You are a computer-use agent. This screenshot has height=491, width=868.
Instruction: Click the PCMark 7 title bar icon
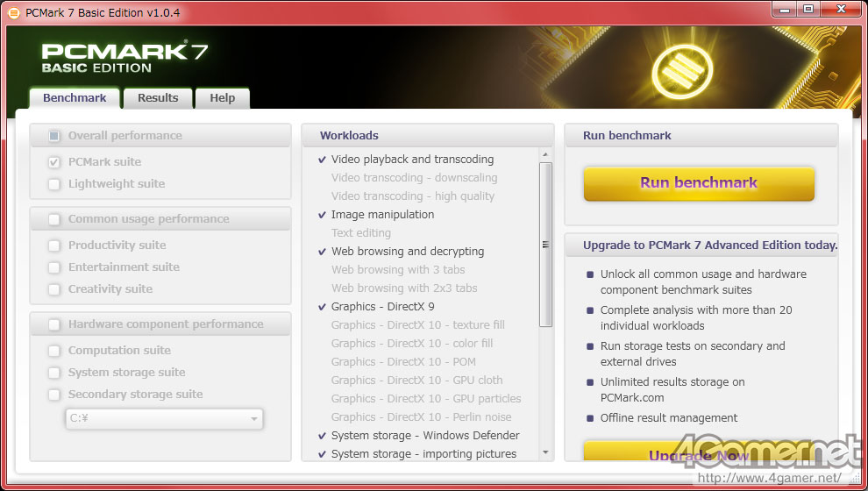coord(14,11)
